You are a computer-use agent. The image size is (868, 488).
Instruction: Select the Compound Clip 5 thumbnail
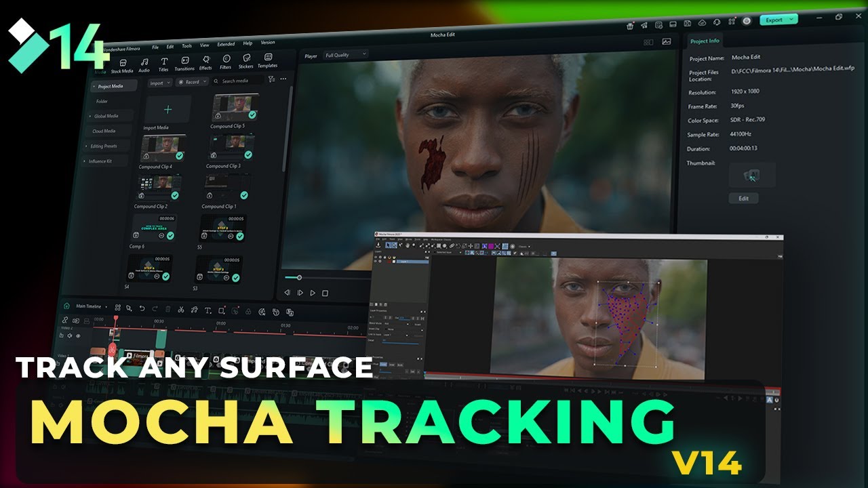(235, 107)
